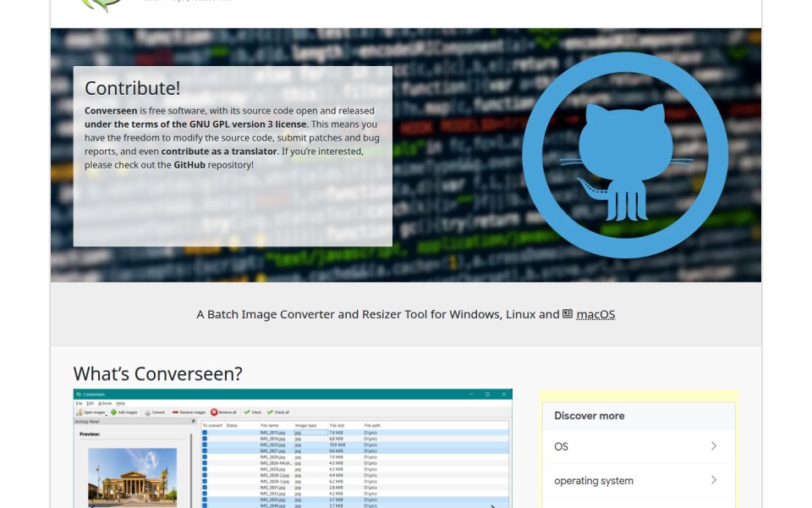Screen dimensions: 812x508
Task: Click the GitHub Octocat logo circle
Action: pos(625,155)
